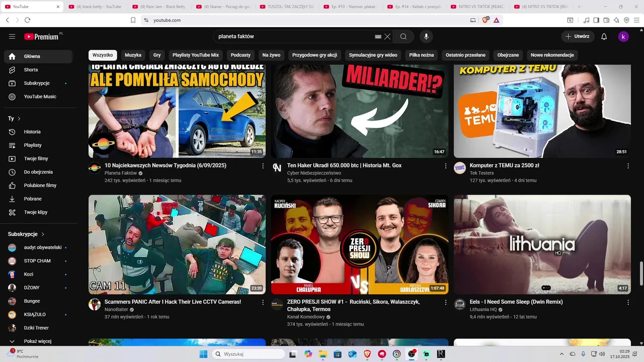Open Playlisty in sidebar
The image size is (644, 362).
40,145
